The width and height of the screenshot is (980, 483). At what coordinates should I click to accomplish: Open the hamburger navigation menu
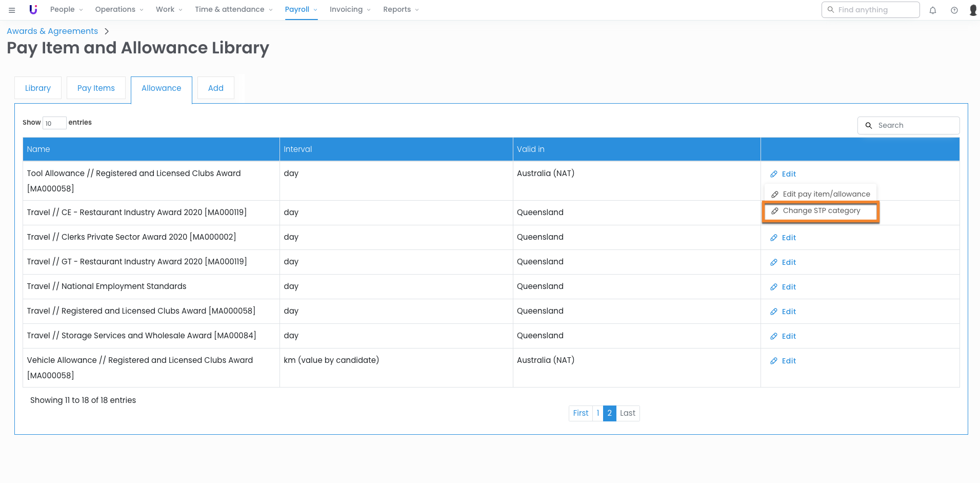pyautogui.click(x=12, y=10)
